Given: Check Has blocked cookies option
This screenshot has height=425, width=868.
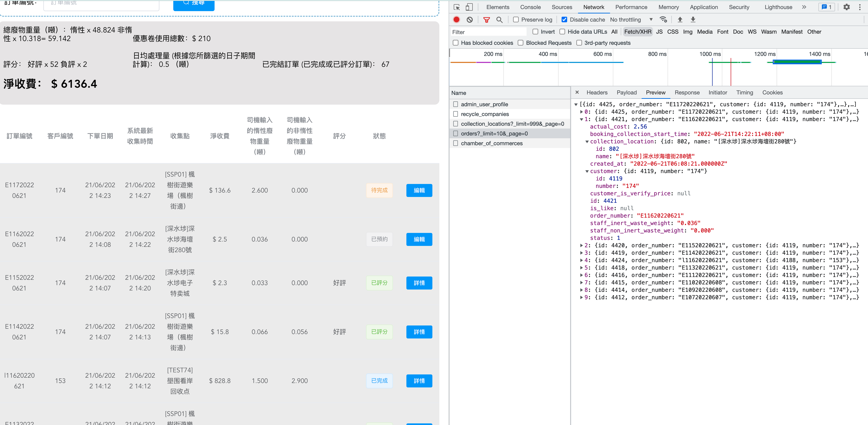Looking at the screenshot, I should 456,43.
